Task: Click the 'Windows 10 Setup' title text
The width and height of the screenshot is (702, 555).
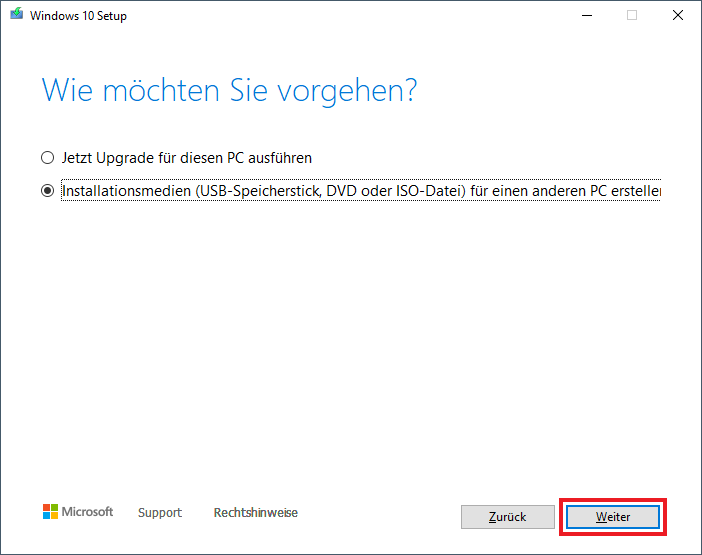Action: point(78,16)
